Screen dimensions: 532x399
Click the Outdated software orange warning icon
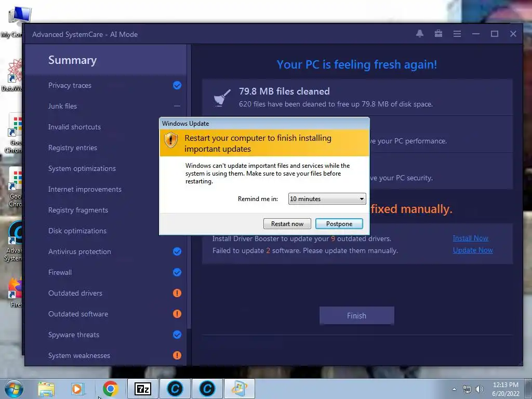(x=177, y=314)
